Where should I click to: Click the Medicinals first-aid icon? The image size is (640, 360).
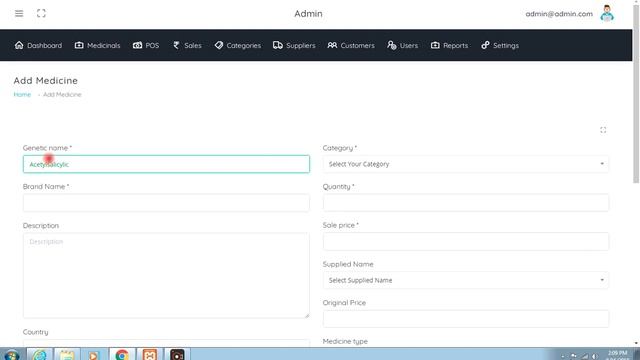tap(79, 45)
